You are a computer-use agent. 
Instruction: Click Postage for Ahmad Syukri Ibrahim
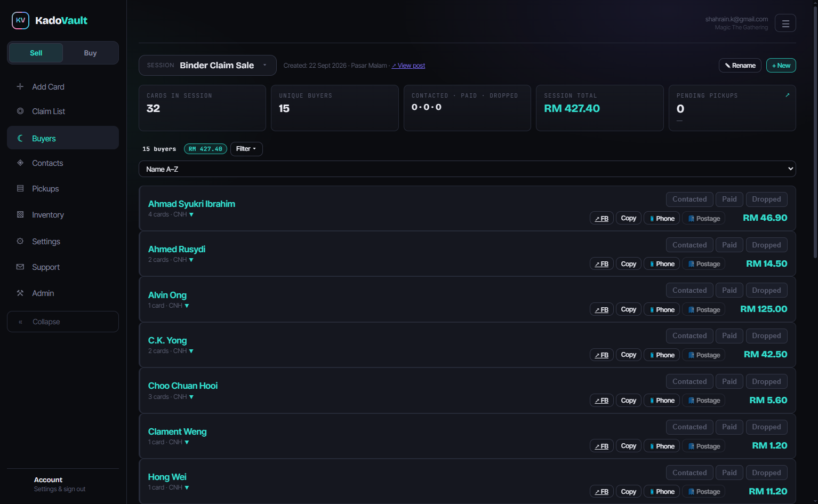tap(703, 218)
